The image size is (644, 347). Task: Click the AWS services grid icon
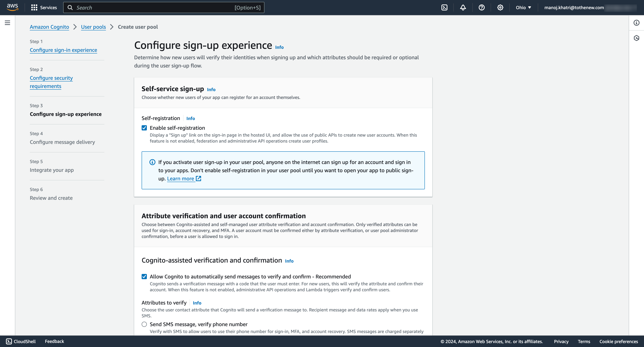click(34, 7)
